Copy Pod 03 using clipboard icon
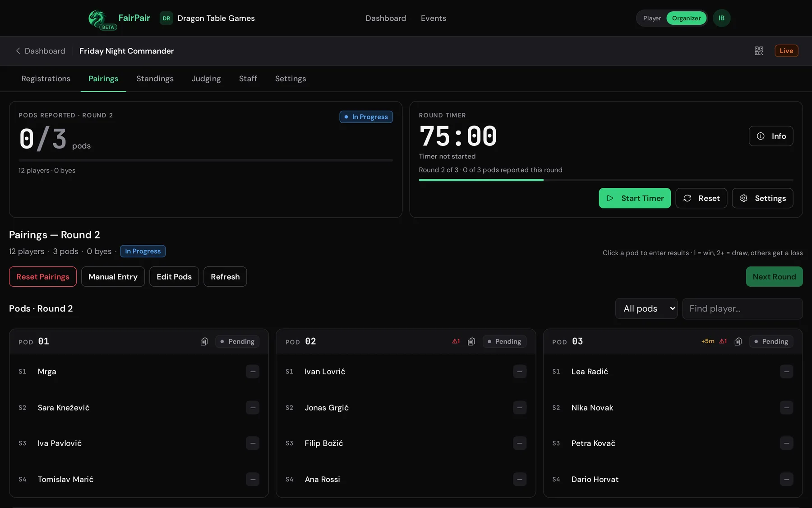The image size is (812, 508). pyautogui.click(x=738, y=342)
